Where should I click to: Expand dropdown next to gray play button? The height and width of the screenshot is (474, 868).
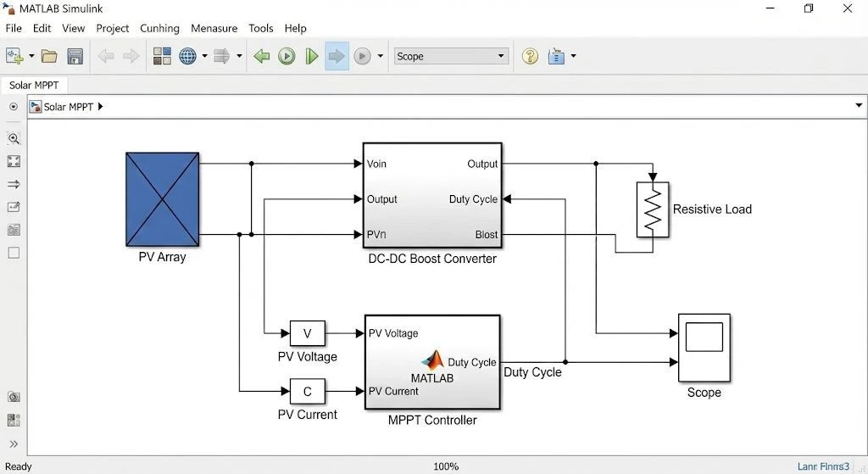click(x=381, y=56)
